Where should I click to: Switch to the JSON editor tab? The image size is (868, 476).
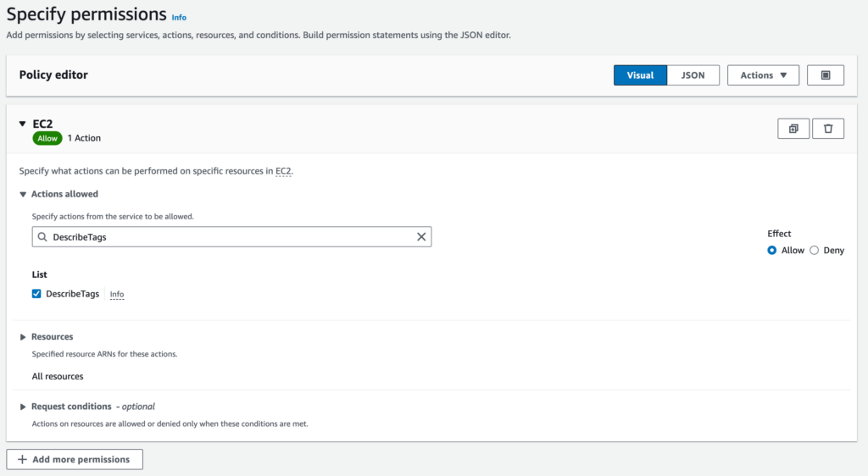693,75
